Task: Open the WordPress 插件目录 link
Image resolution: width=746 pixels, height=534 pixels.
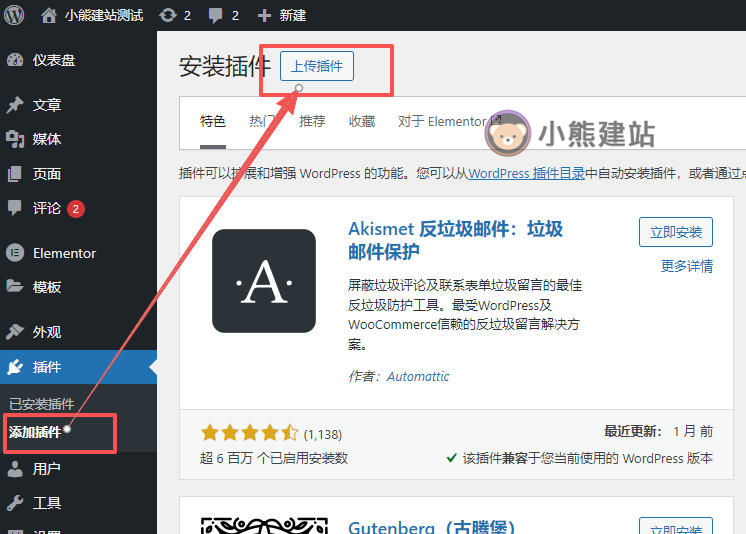Action: pos(526,173)
